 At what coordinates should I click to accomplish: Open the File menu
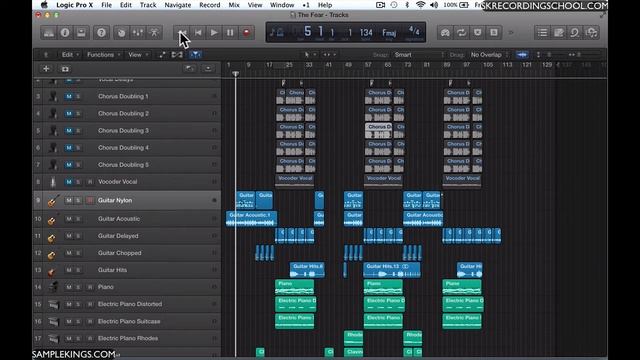click(x=107, y=5)
